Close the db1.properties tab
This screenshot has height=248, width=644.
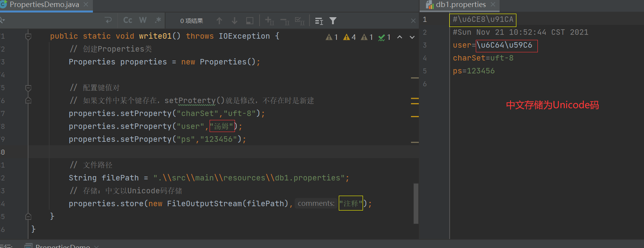click(493, 4)
